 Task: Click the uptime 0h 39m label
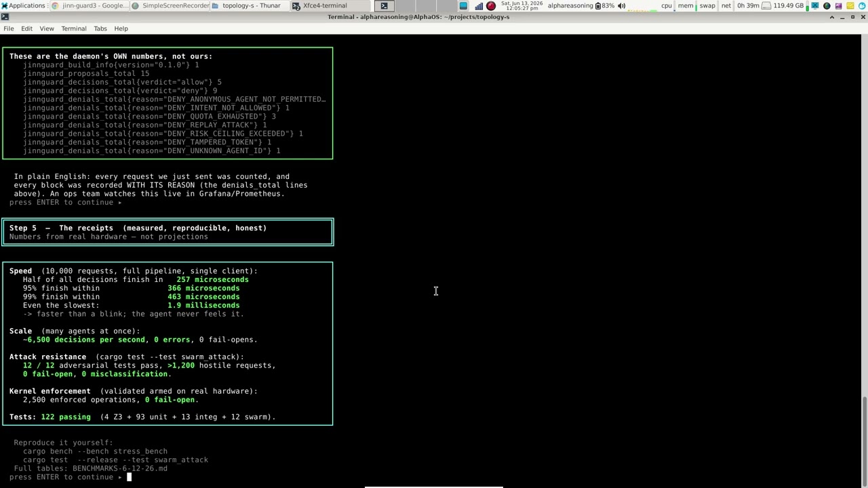click(748, 5)
